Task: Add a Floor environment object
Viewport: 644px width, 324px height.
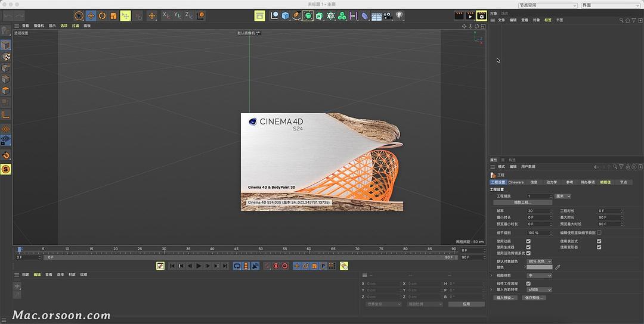Action: [x=377, y=17]
